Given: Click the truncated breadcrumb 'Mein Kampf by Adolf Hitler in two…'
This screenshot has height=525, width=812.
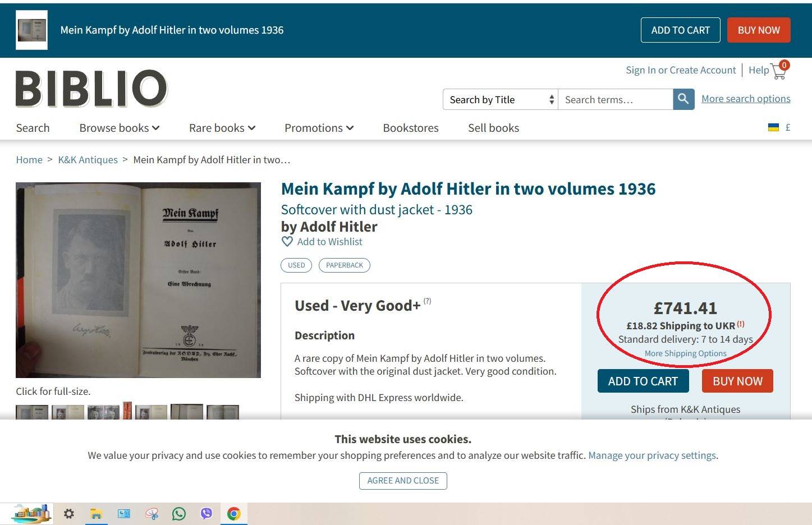Looking at the screenshot, I should [x=212, y=160].
